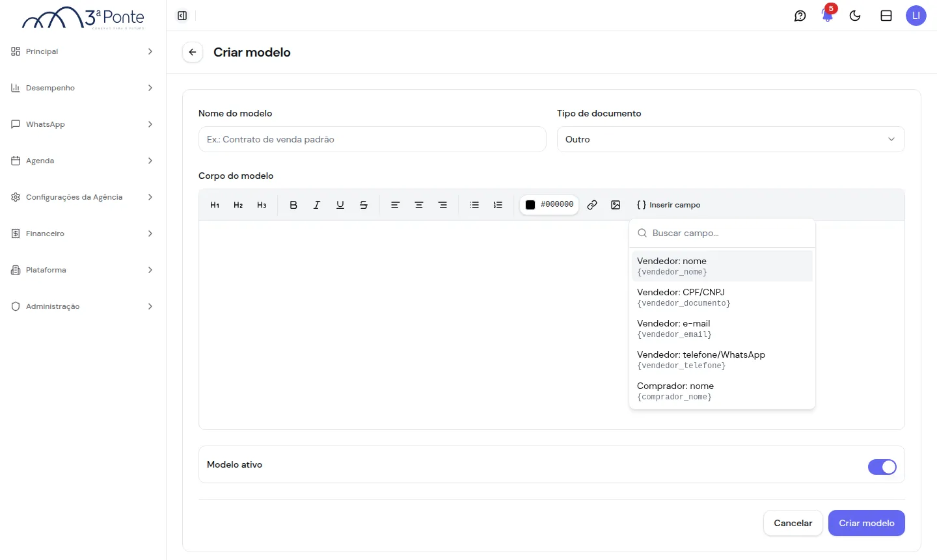The height and width of the screenshot is (560, 937).
Task: Click the 3ª Ponte logo
Action: point(83,18)
